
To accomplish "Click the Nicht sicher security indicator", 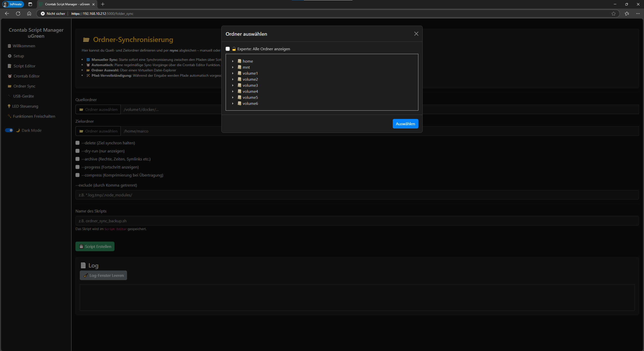I will tap(53, 14).
